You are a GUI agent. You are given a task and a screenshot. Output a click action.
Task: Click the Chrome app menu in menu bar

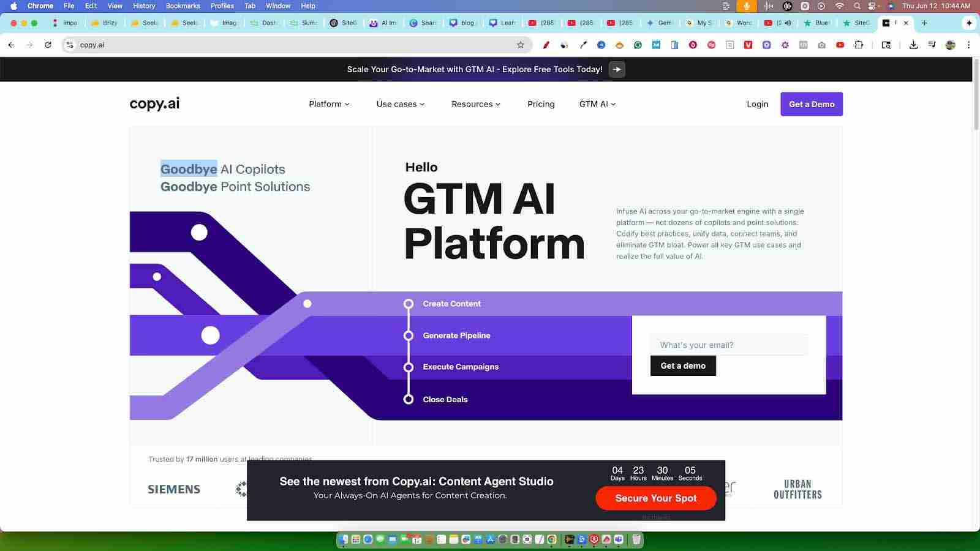(40, 6)
